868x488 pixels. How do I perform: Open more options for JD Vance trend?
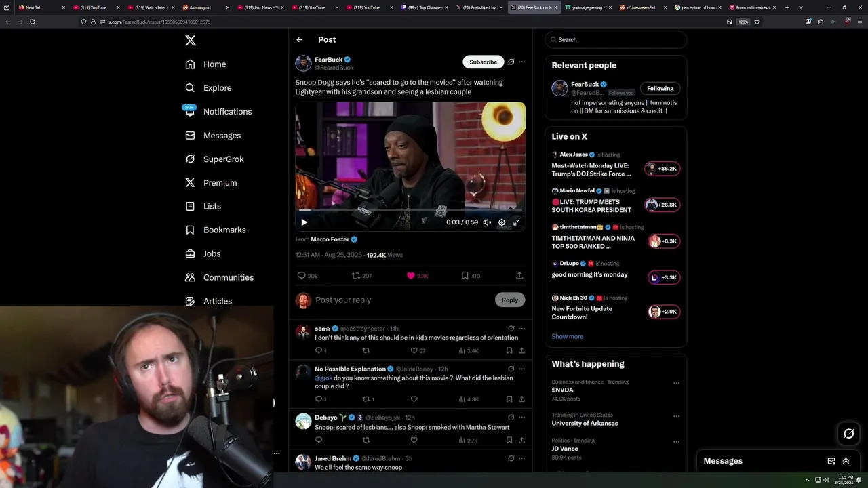coord(676,441)
